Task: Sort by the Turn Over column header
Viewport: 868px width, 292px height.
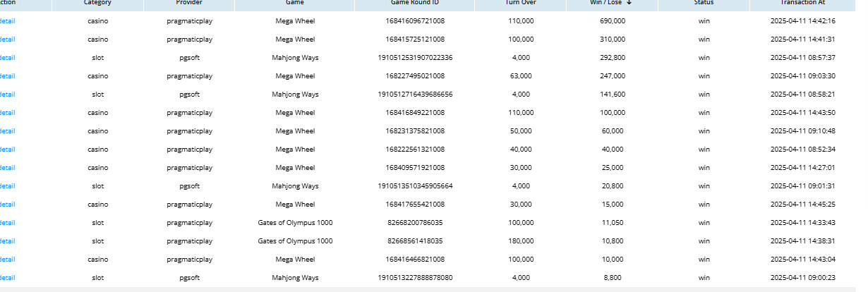Action: click(x=520, y=3)
